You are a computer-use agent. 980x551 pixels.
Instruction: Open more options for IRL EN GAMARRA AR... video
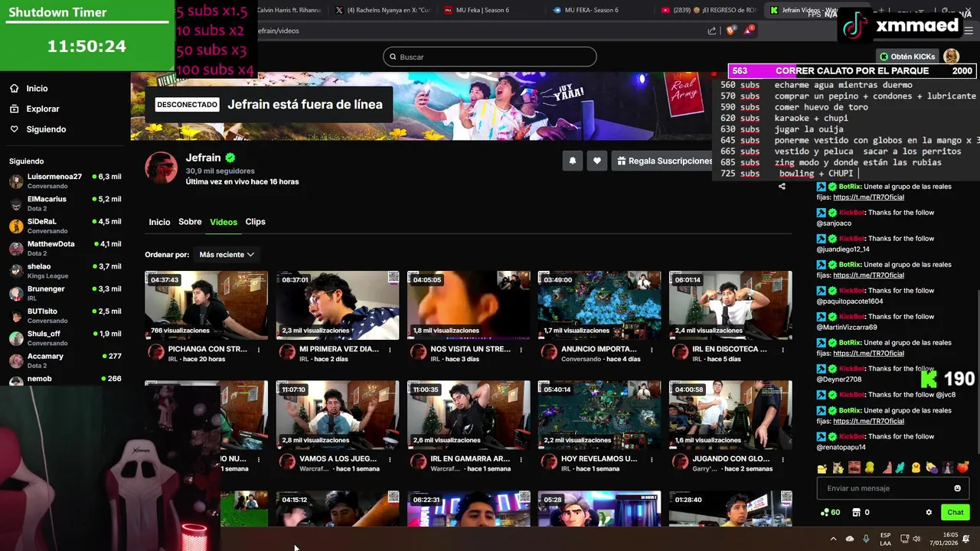521,459
